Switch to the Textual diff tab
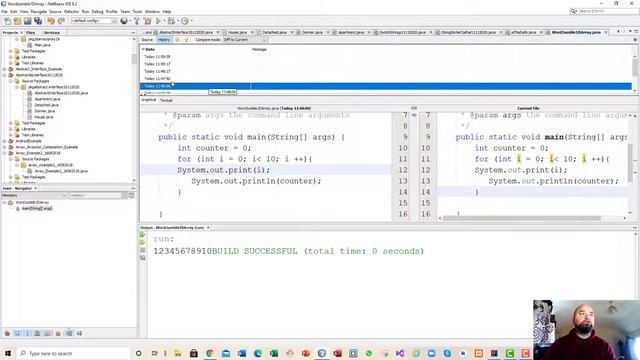 (x=166, y=100)
